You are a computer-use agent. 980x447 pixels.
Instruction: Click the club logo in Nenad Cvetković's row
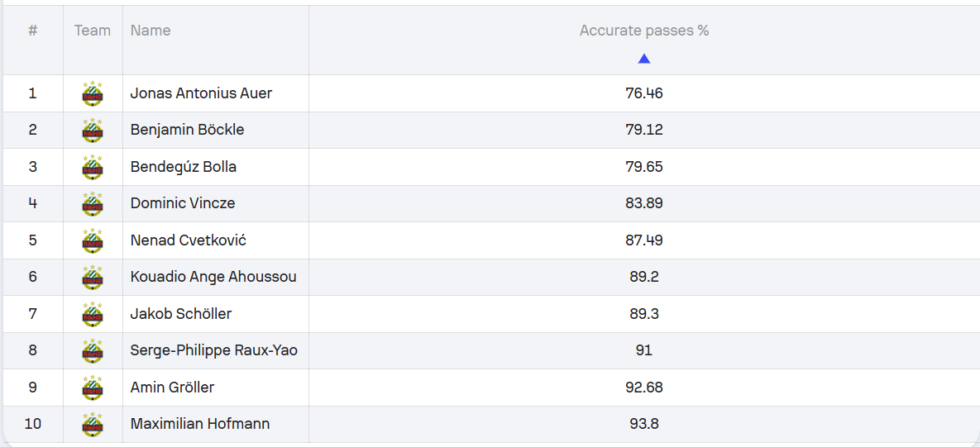93,240
